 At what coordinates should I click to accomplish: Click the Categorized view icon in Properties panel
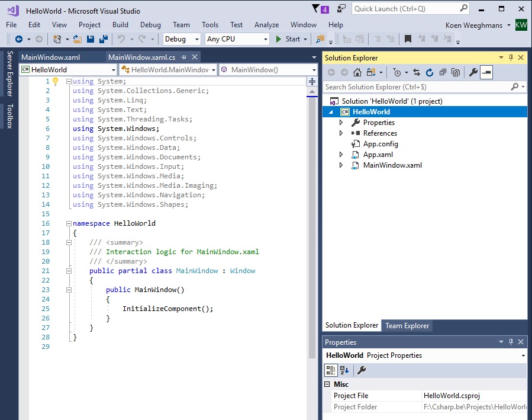(x=330, y=370)
